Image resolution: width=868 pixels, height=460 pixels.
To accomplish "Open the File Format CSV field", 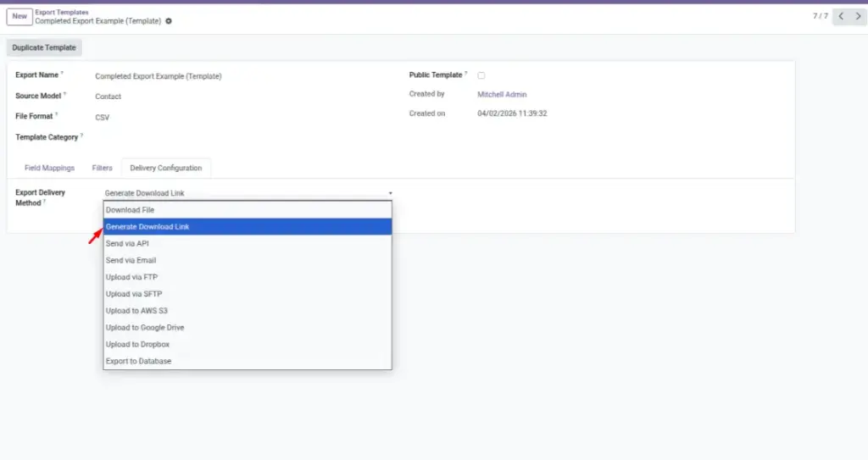I will point(103,118).
